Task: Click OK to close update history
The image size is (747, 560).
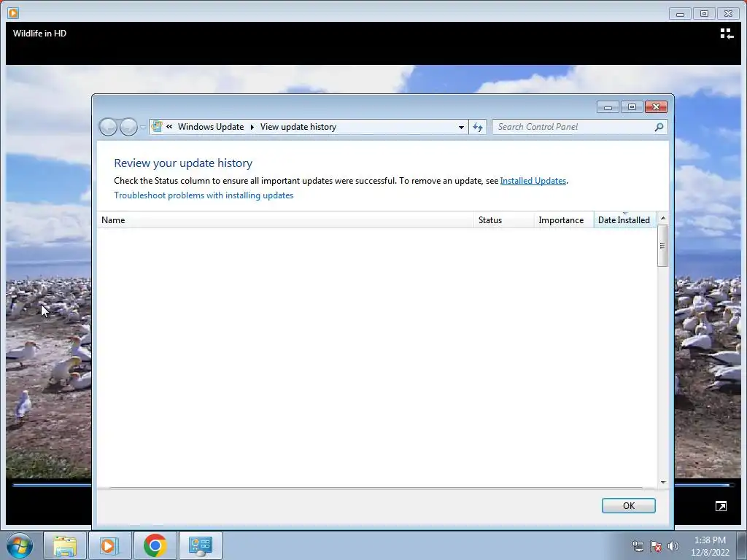Action: point(628,506)
